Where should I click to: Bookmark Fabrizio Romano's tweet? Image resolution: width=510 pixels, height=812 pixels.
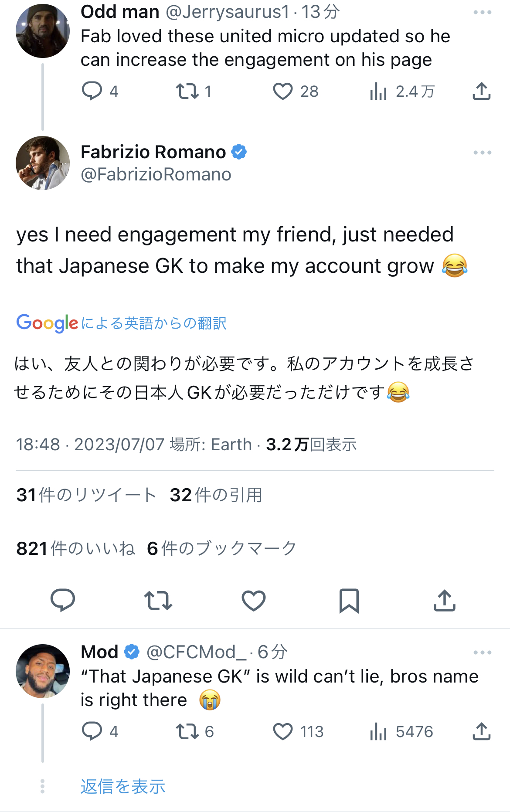point(349,601)
